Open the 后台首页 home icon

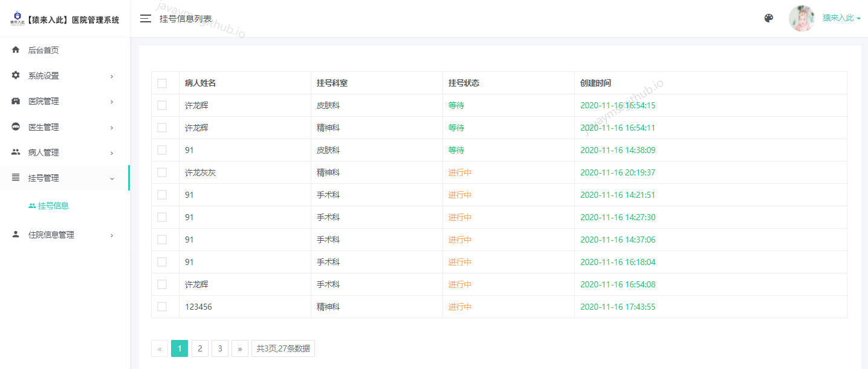pyautogui.click(x=16, y=50)
